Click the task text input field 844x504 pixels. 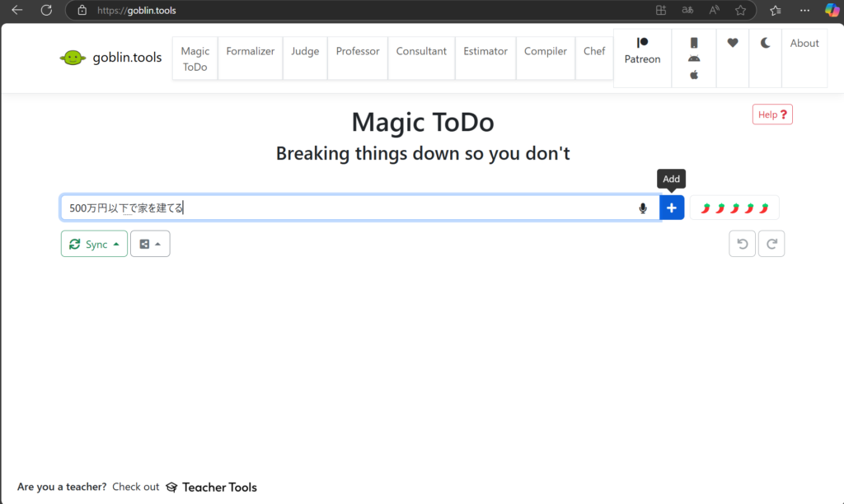[346, 208]
